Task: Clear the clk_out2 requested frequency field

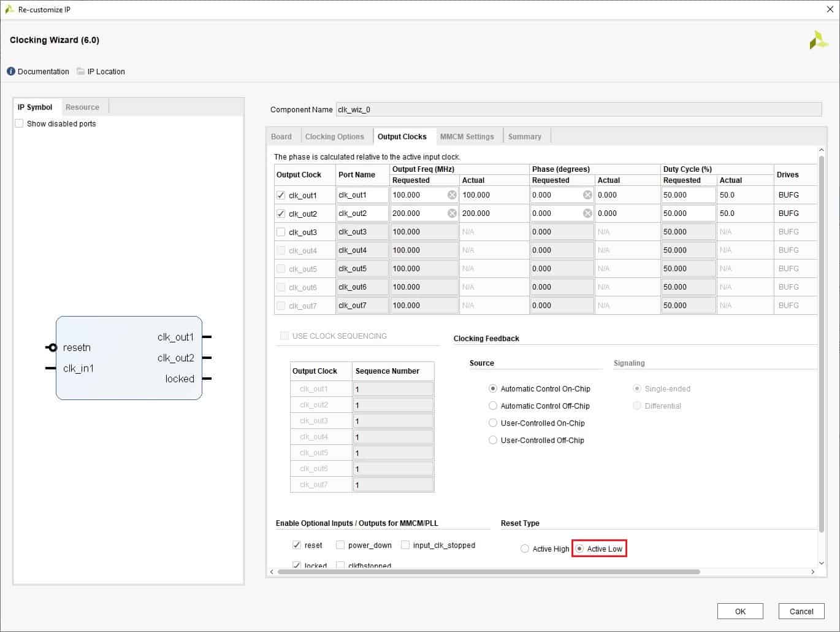Action: 452,214
